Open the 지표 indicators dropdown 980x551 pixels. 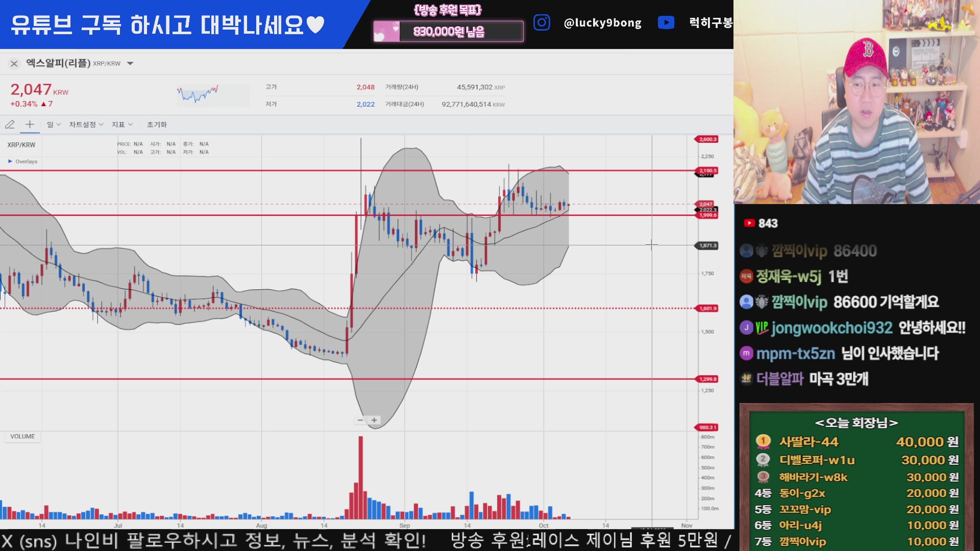pos(122,124)
